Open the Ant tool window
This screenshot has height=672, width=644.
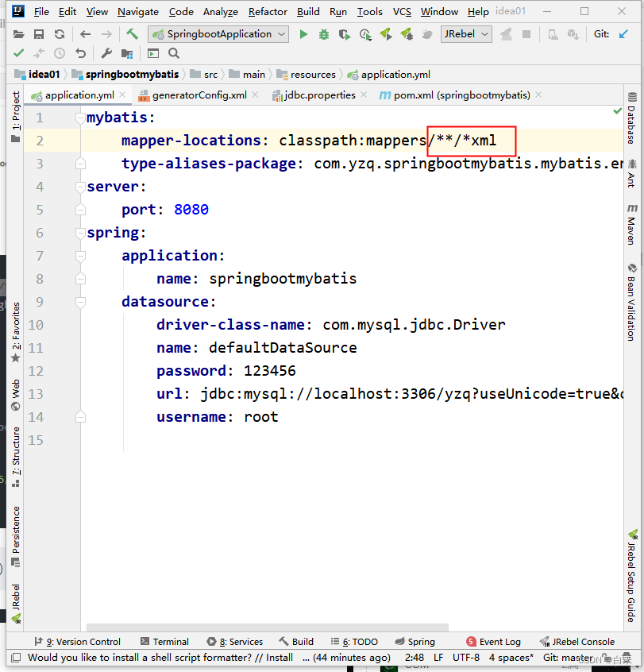631,179
